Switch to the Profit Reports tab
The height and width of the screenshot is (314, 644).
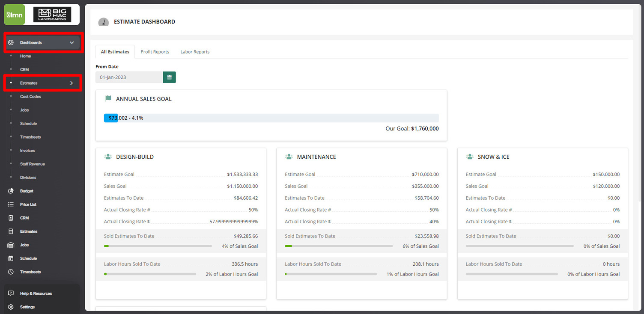point(155,51)
